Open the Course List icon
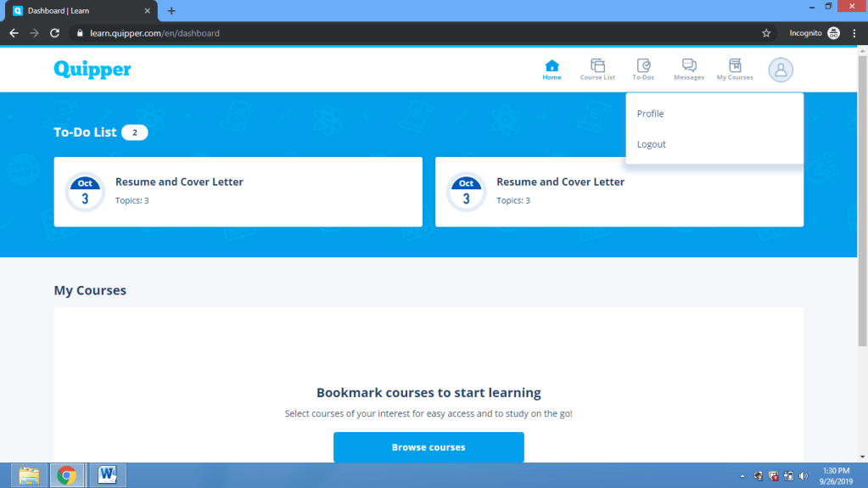The image size is (868, 488). pyautogui.click(x=597, y=66)
